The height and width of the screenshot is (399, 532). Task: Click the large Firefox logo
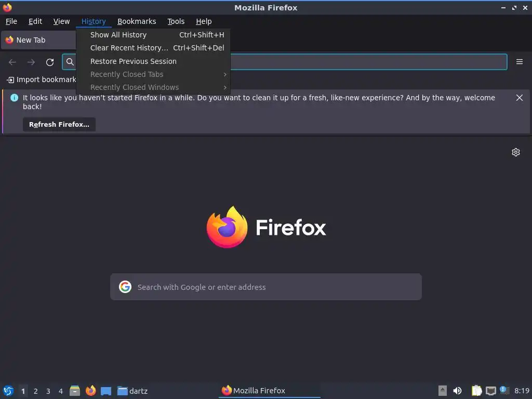[227, 227]
